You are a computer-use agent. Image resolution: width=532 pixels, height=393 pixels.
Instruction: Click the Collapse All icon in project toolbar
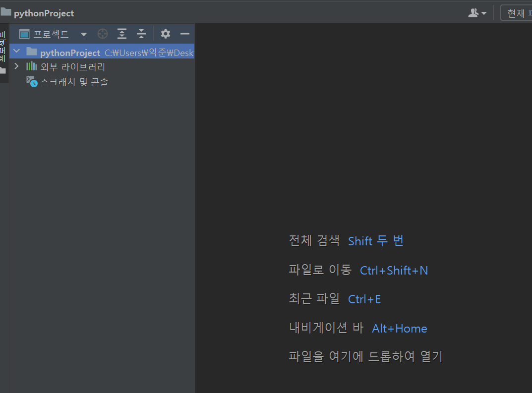tap(141, 34)
